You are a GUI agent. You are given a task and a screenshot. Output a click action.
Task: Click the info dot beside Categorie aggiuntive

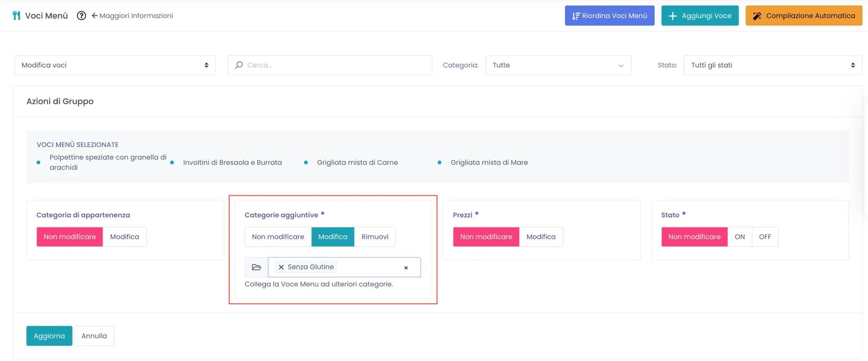point(323,214)
